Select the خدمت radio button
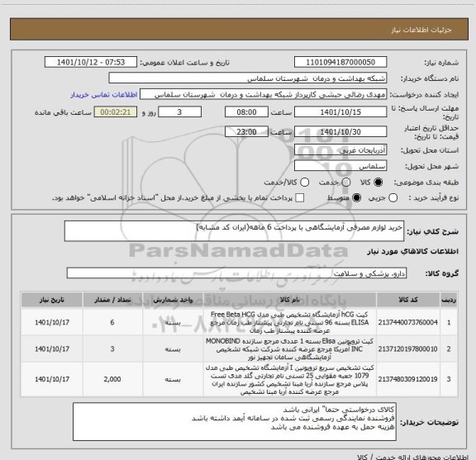476x460 pixels. tap(346, 182)
